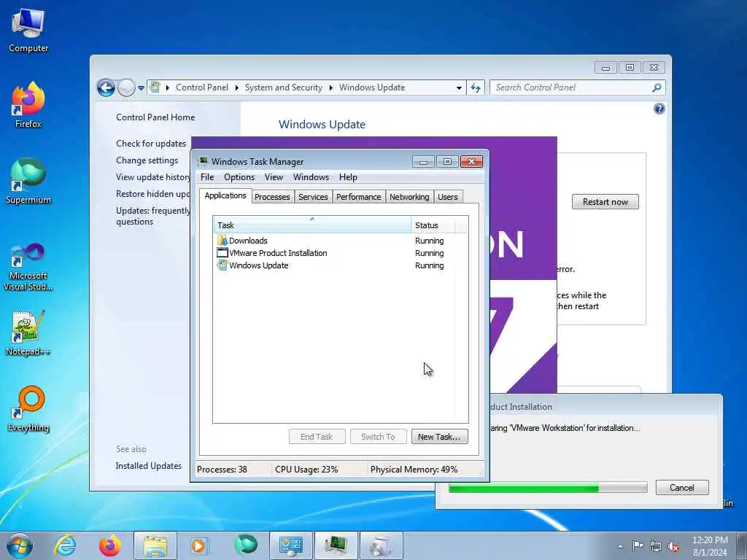Expand the address bar history dropdown
747x560 pixels.
click(459, 87)
